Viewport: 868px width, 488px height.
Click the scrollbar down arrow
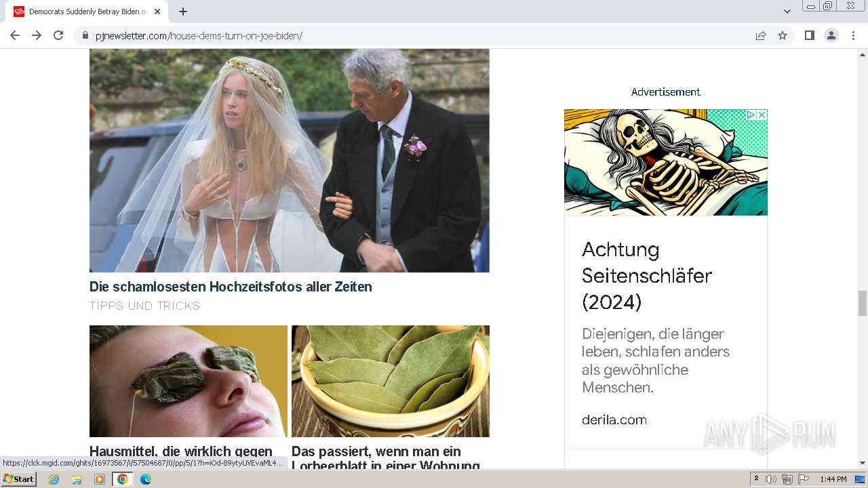(863, 463)
